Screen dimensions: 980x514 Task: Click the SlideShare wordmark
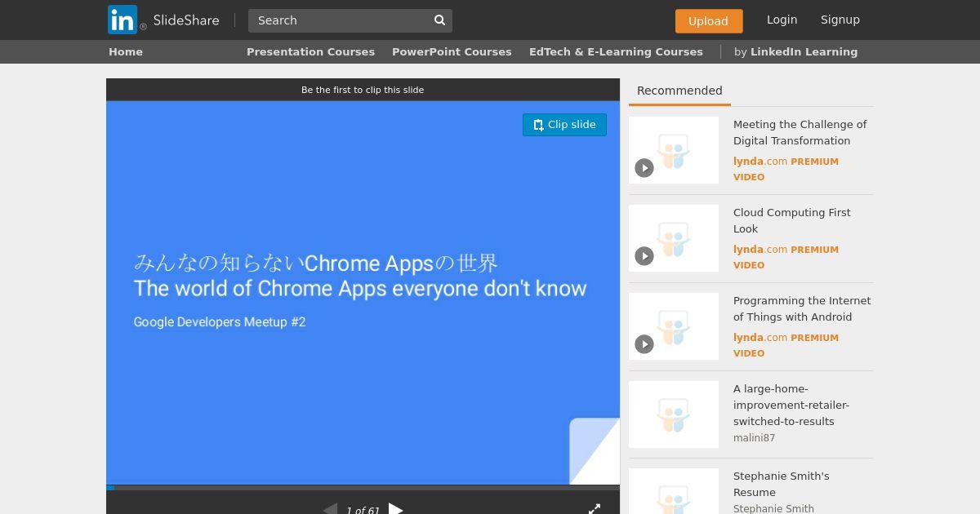[x=186, y=20]
